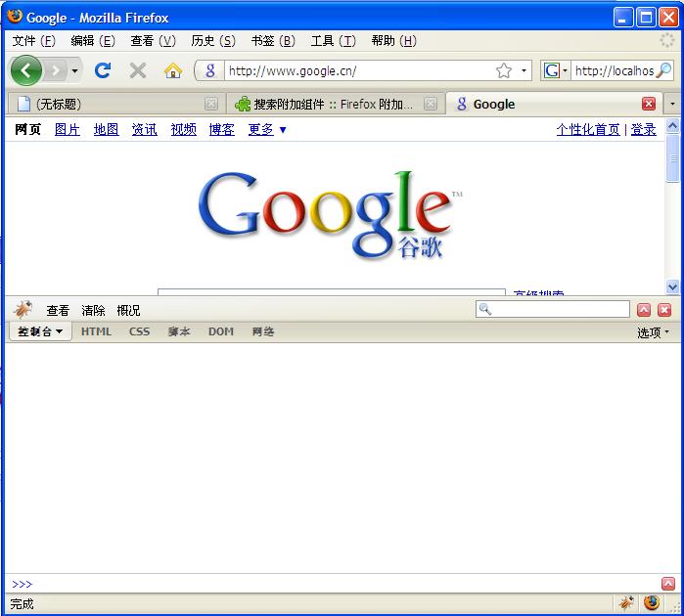Click the Google site favicon in address bar
Viewport: 684px width, 616px height.
(210, 70)
